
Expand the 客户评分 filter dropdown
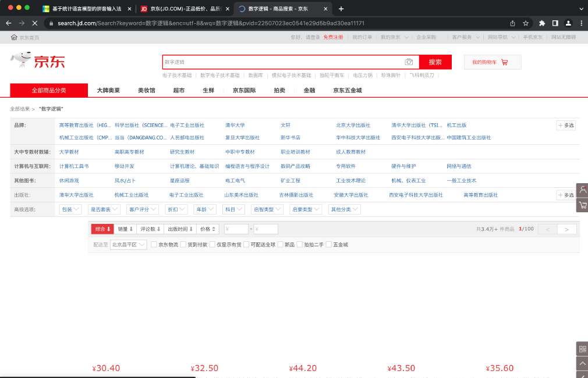point(142,209)
